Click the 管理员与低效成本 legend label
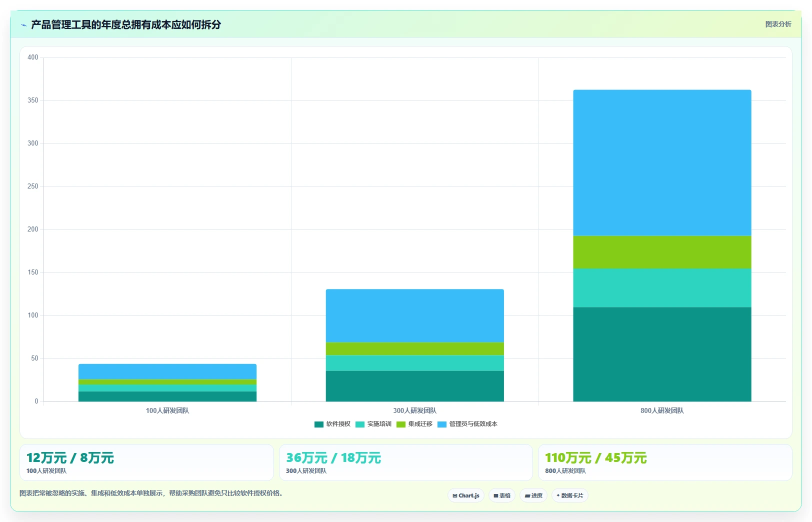Image resolution: width=812 pixels, height=522 pixels. [x=473, y=424]
